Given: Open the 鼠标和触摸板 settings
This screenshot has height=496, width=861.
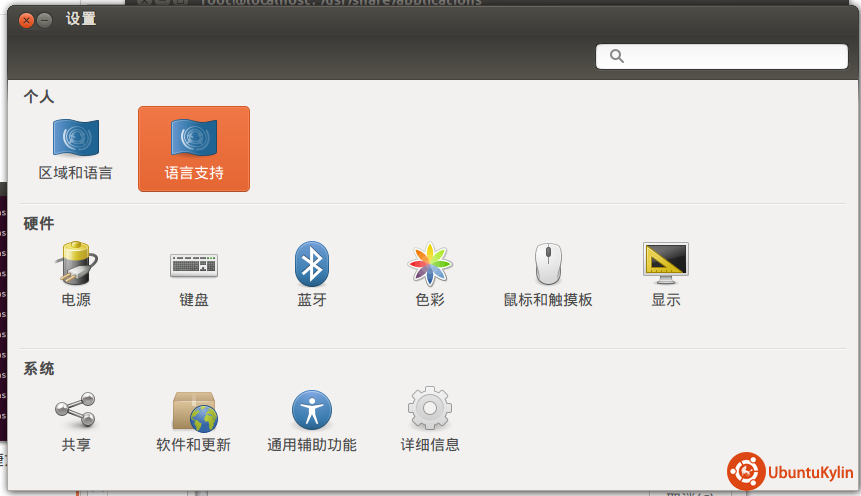Looking at the screenshot, I should pos(548,274).
